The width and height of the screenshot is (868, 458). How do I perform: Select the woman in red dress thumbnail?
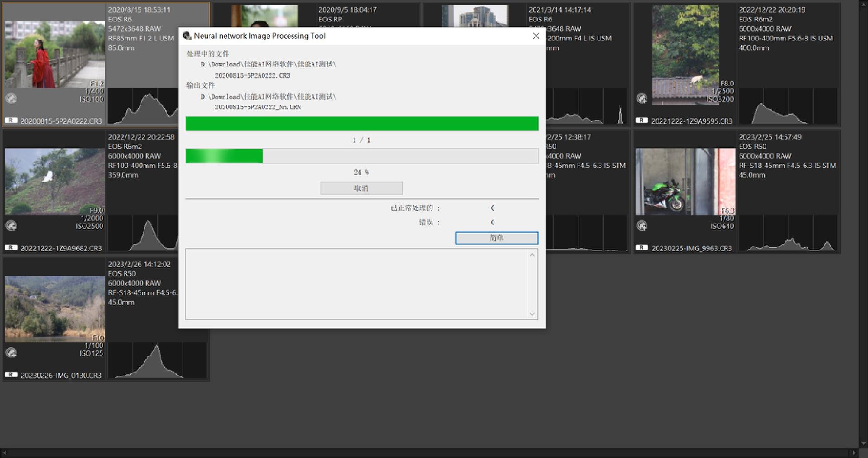click(55, 54)
